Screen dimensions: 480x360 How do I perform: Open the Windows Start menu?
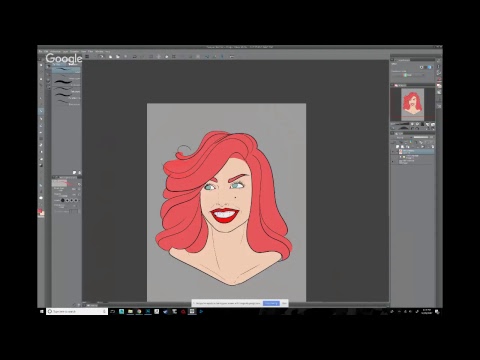tap(42, 311)
